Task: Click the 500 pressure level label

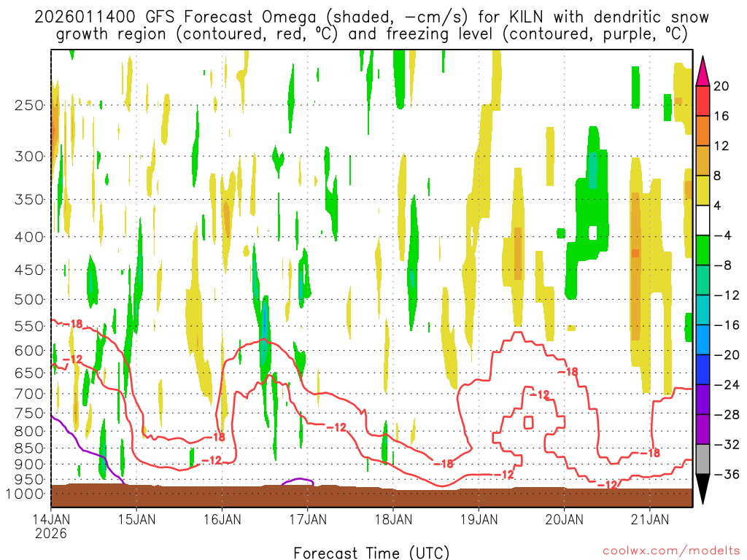Action: tap(29, 300)
